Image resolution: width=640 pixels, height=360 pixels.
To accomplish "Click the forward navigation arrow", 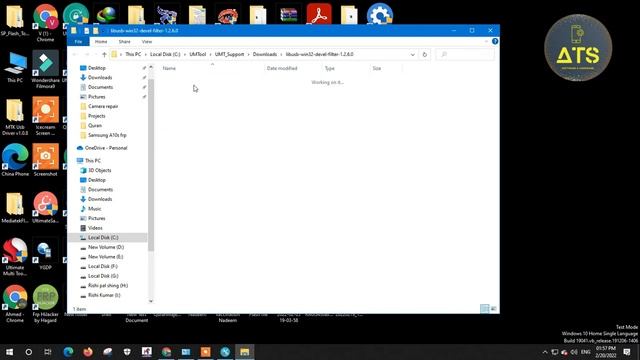I will coord(87,54).
